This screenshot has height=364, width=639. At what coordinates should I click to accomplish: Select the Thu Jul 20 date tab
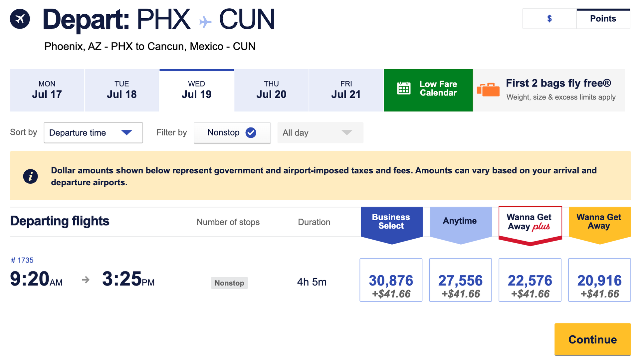[271, 90]
